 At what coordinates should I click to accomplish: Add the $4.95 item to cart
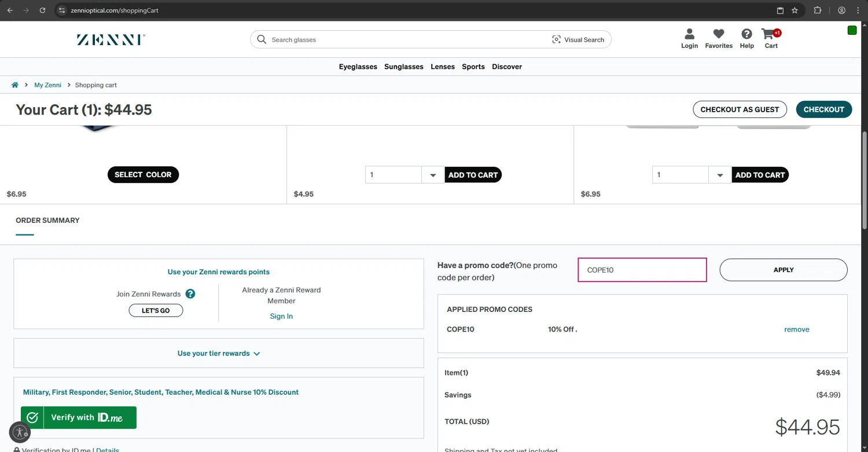tap(473, 175)
